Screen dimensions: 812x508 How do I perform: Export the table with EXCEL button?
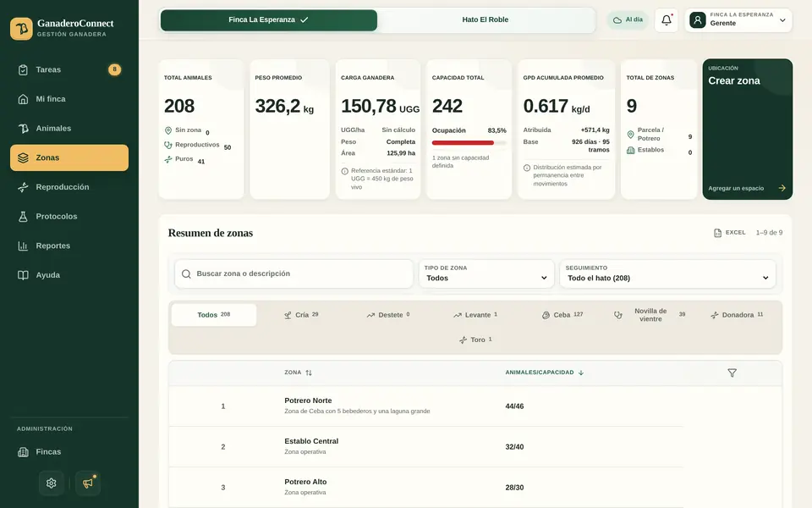[x=730, y=233]
